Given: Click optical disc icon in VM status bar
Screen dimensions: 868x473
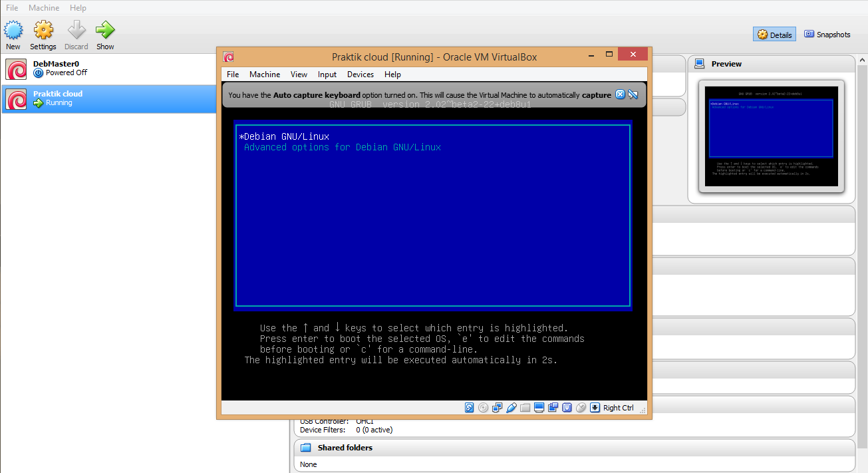Looking at the screenshot, I should (x=484, y=408).
